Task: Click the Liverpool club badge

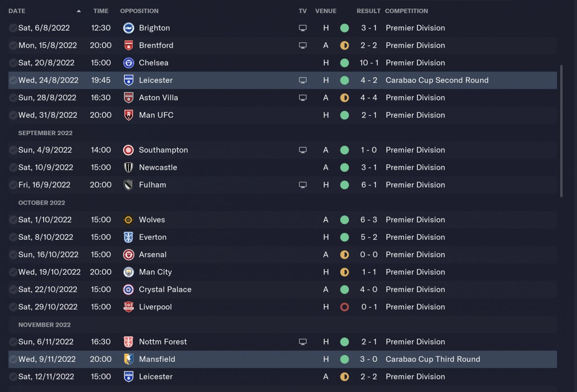Action: 128,307
